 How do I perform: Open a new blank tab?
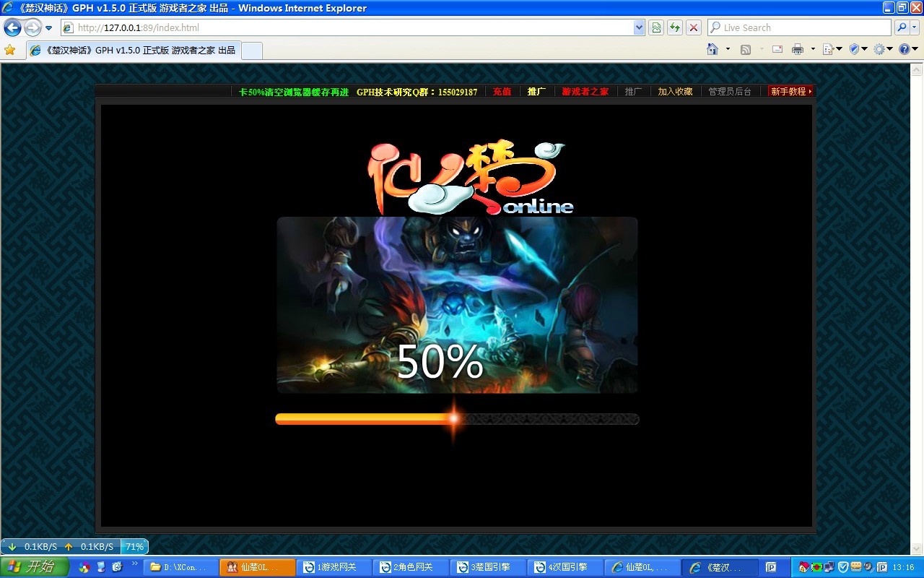251,51
